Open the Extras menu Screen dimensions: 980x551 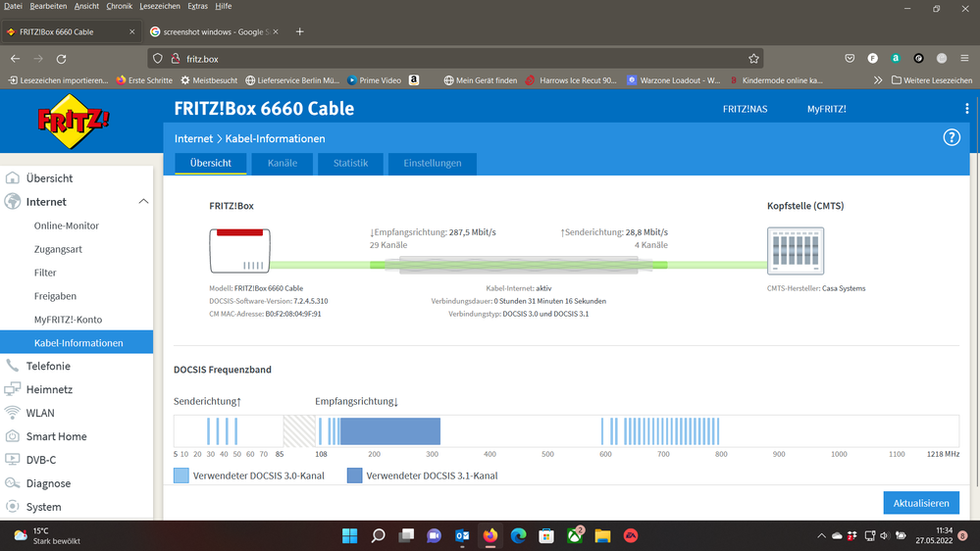click(197, 6)
